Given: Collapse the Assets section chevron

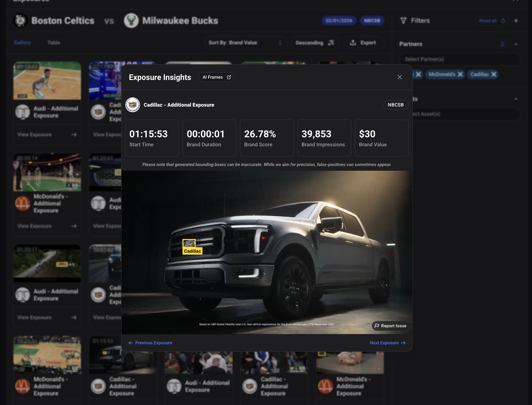Looking at the screenshot, I should point(516,99).
